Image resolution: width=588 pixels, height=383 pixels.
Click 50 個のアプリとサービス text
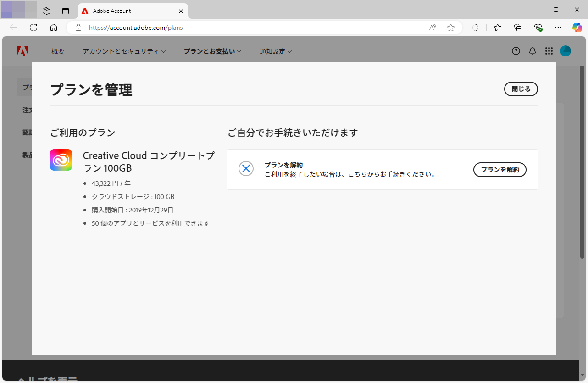pyautogui.click(x=150, y=223)
